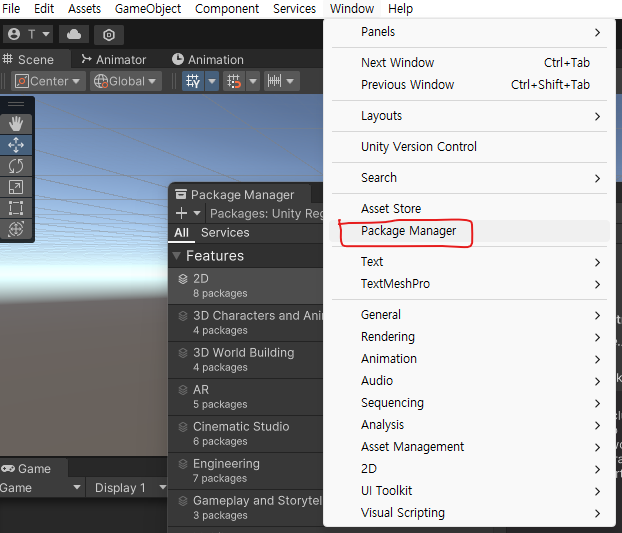This screenshot has width=622, height=533.
Task: Switch to the Animation tab
Action: click(208, 59)
